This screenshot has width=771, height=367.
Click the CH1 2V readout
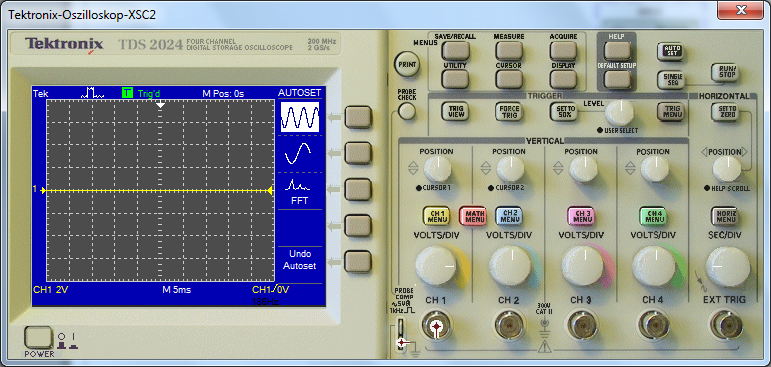click(x=50, y=290)
